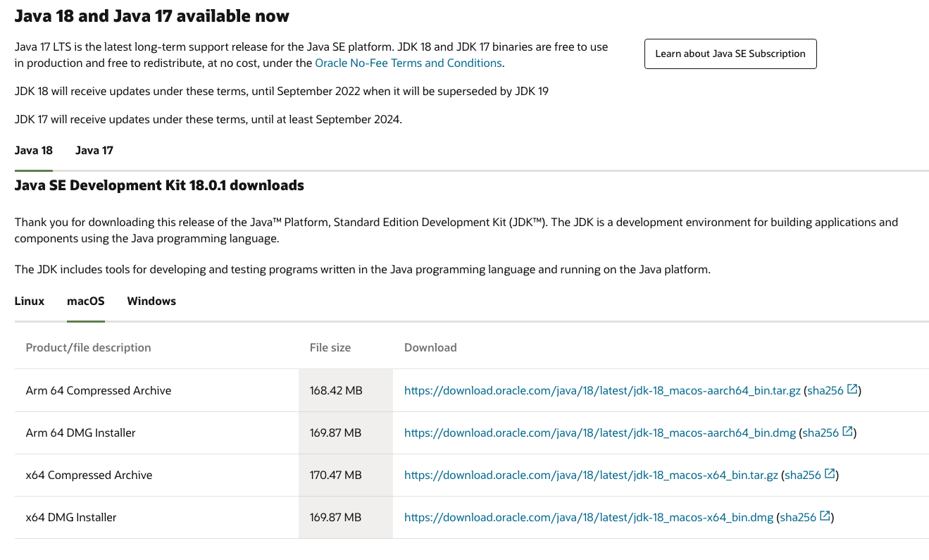Open sha256 link for aarch64 DMG
929x560 pixels.
pos(821,433)
